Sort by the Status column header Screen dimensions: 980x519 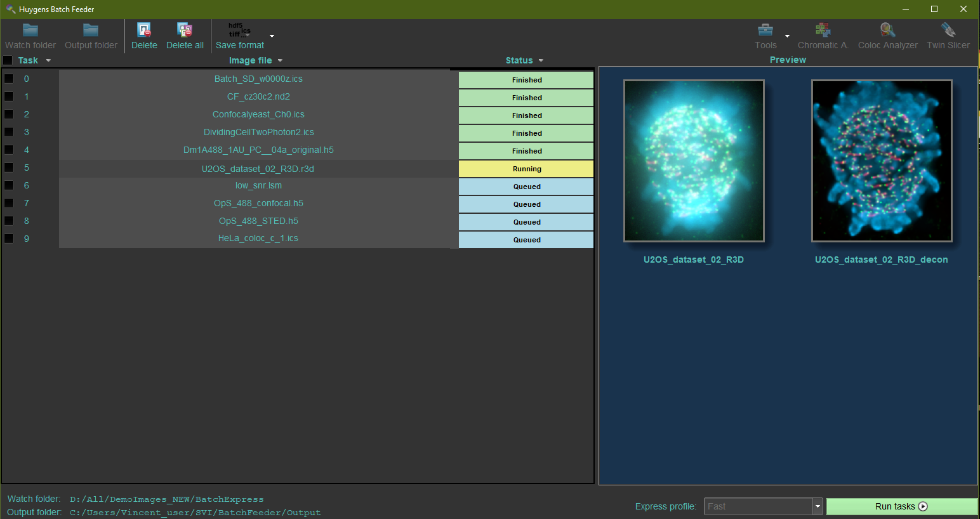click(x=519, y=60)
